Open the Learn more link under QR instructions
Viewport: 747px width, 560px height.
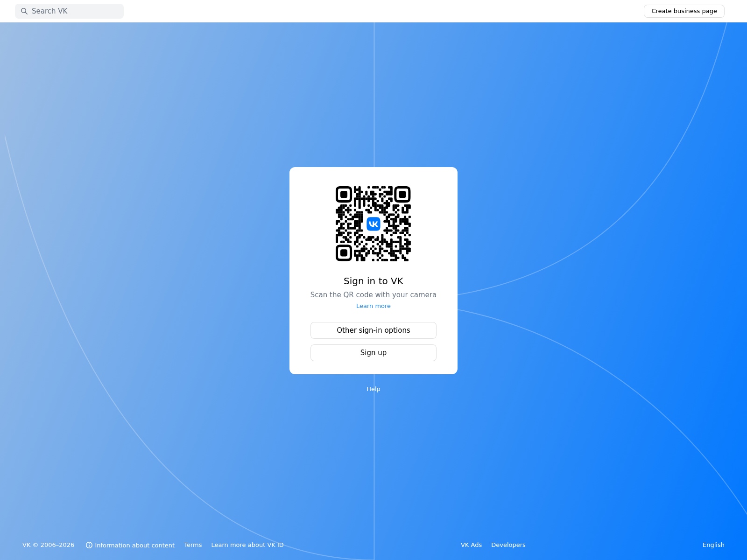(x=373, y=306)
